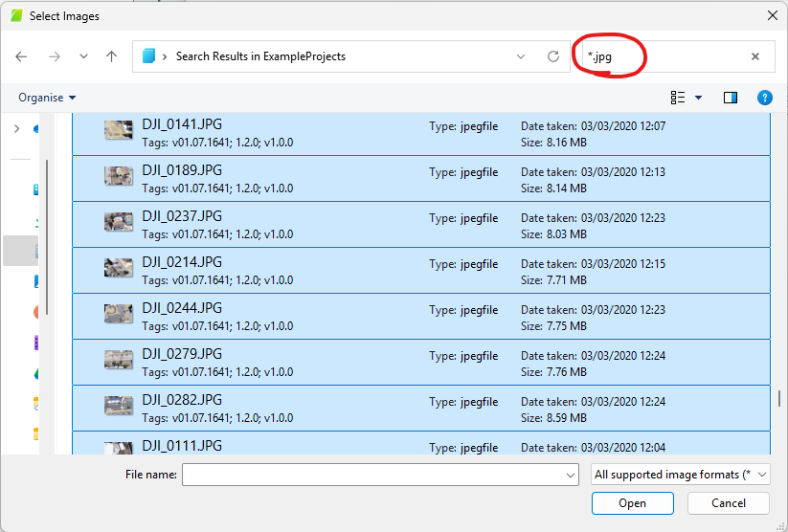Click the green app icon in title bar

click(16, 16)
